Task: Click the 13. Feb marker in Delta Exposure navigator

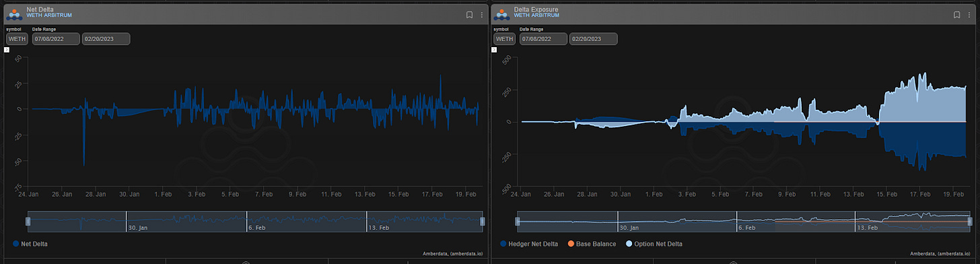Action: point(867,228)
